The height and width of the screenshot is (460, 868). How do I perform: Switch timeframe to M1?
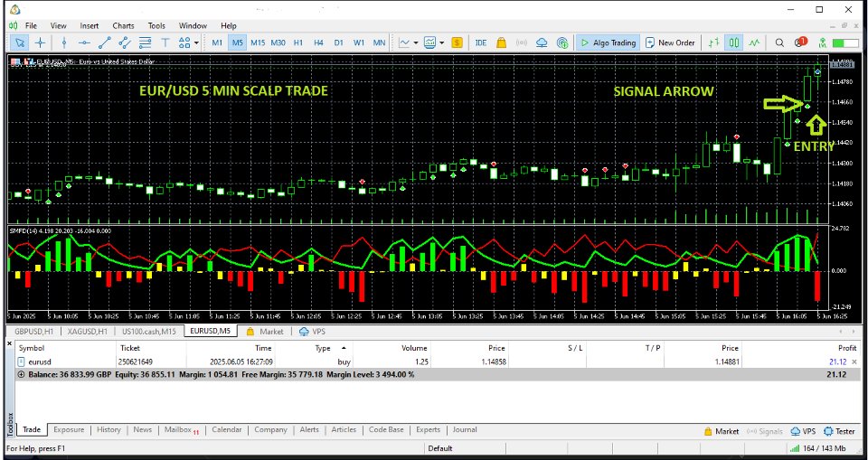point(217,42)
